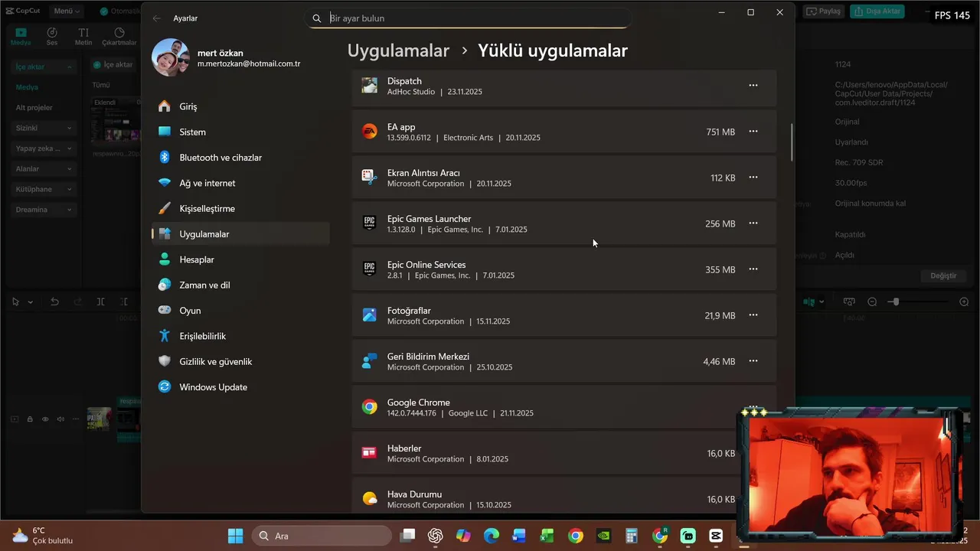Click the CapCut timeline split icon

click(101, 302)
